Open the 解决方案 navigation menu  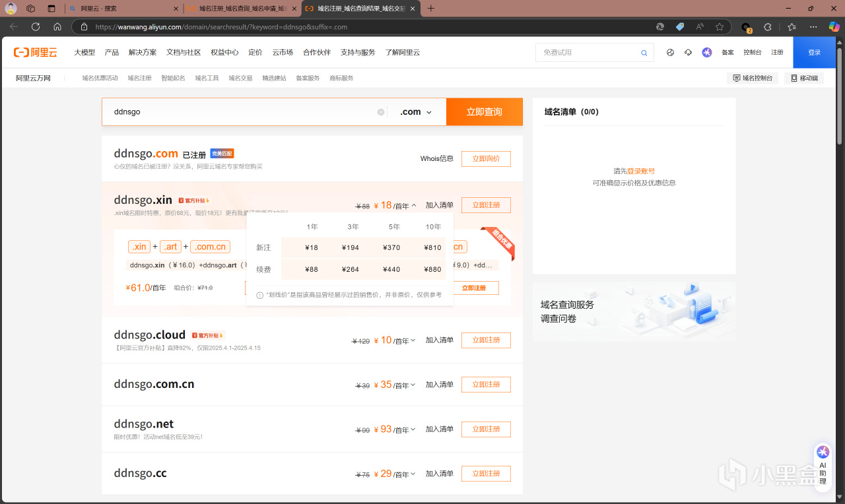click(x=143, y=53)
